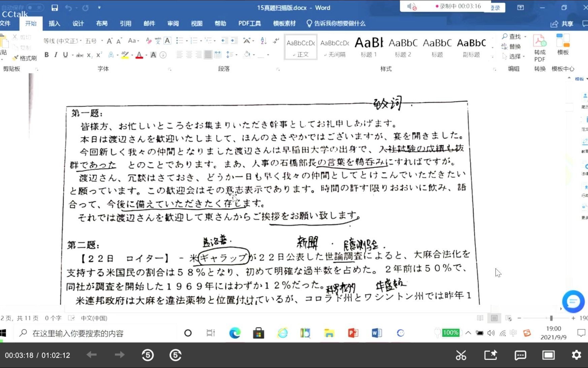Image resolution: width=588 pixels, height=368 pixels.
Task: Click the Save icon in title bar
Action: (x=55, y=8)
